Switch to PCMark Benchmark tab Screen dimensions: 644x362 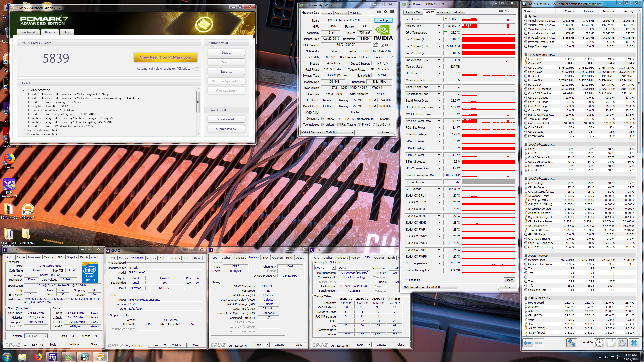click(28, 32)
